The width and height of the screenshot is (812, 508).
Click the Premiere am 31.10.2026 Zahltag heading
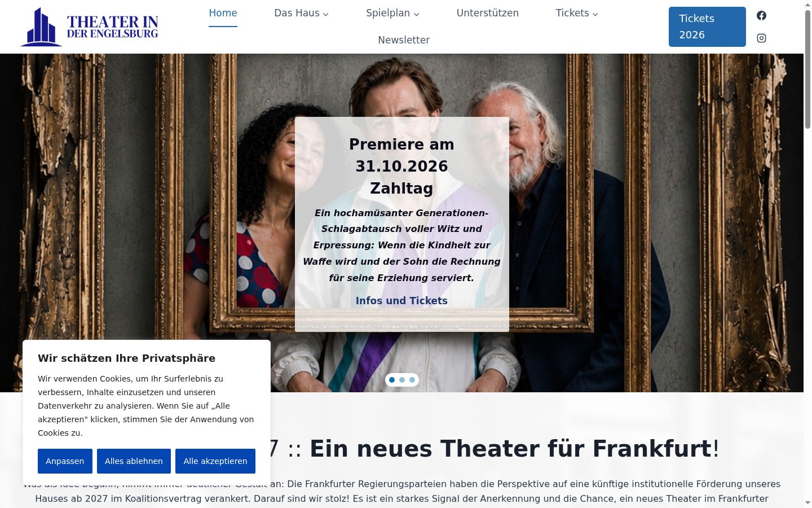(401, 167)
